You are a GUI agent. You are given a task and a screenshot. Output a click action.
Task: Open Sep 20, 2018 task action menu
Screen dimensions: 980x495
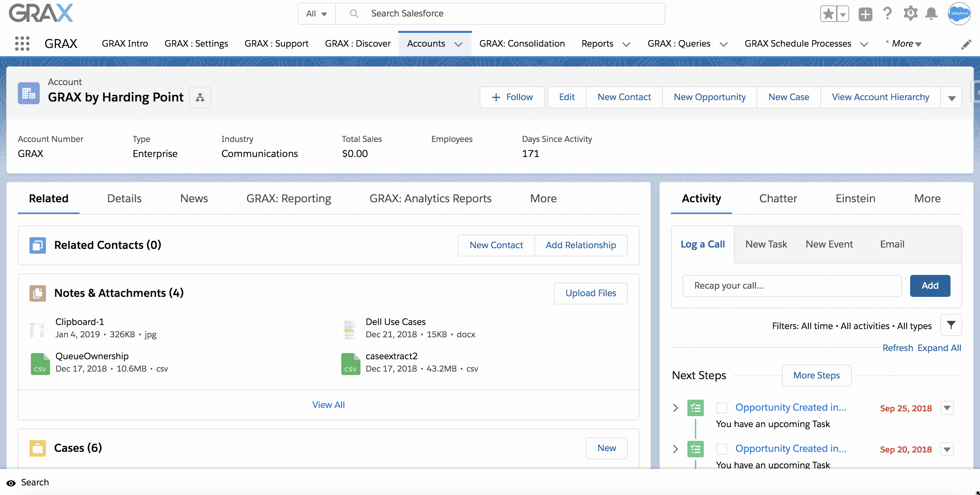click(947, 449)
